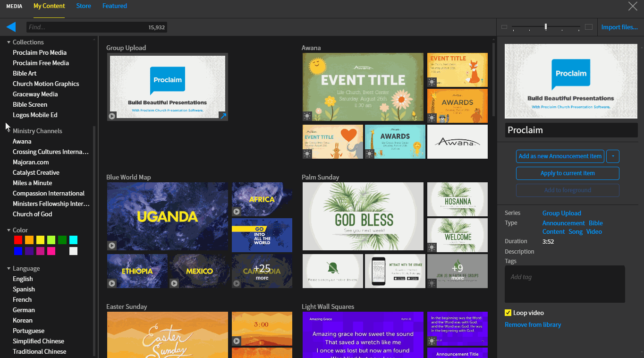
Task: Click play icon on UGANDA video thumbnail
Action: click(112, 245)
